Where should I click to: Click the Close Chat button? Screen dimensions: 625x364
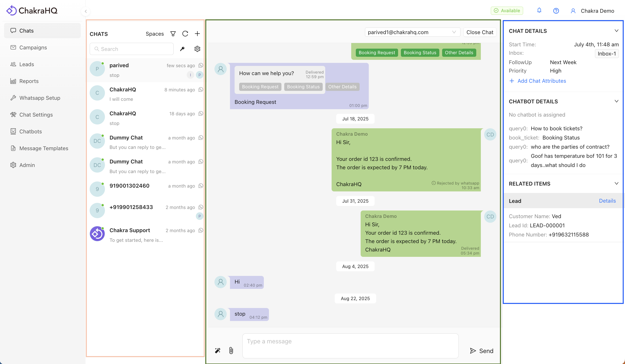(x=480, y=32)
